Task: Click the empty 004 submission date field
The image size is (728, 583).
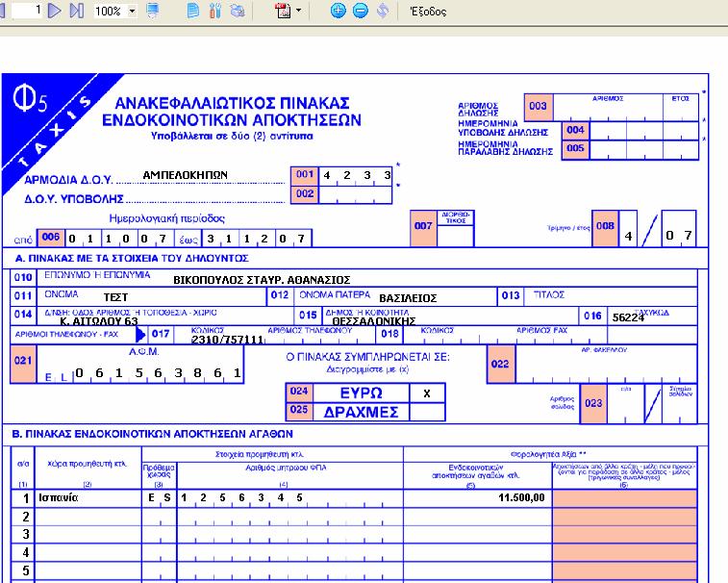Action: [644, 131]
